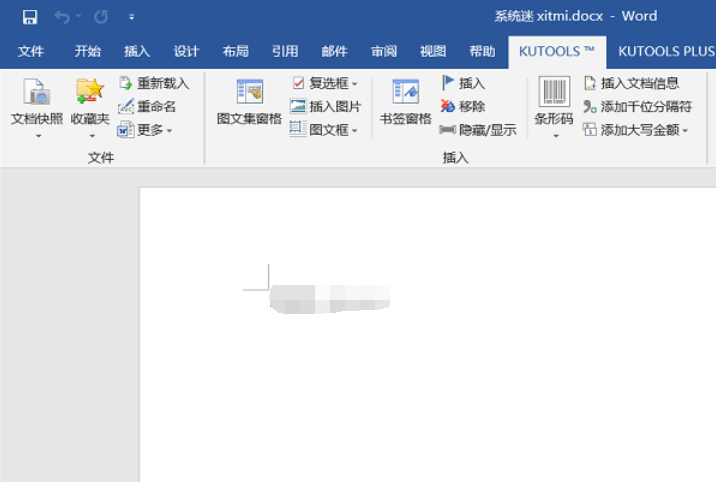Viewport: 716px width, 482px height.
Task: Redo the last action
Action: 101,17
